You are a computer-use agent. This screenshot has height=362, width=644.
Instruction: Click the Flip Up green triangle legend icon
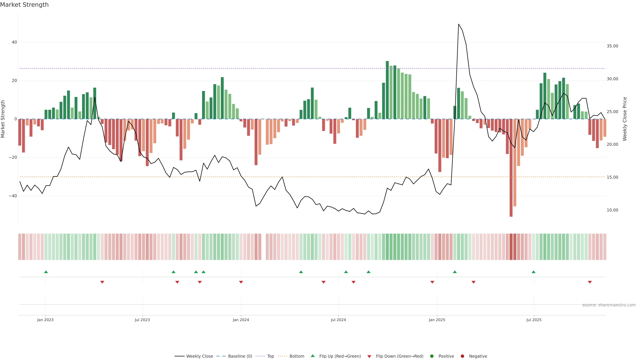pyautogui.click(x=312, y=356)
